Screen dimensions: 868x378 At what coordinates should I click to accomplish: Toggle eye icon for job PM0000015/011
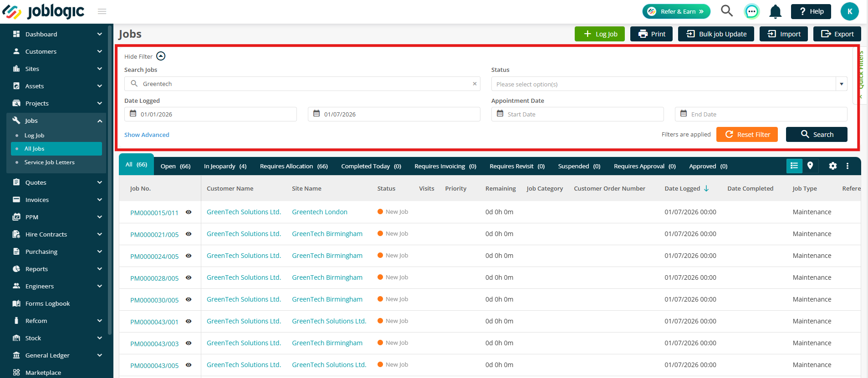[x=189, y=212]
